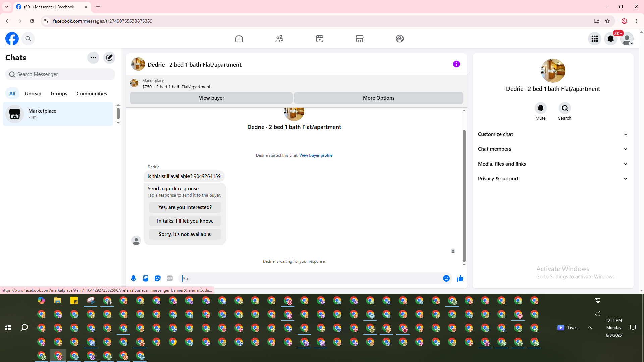Click the Search Messenger field

tap(60, 74)
